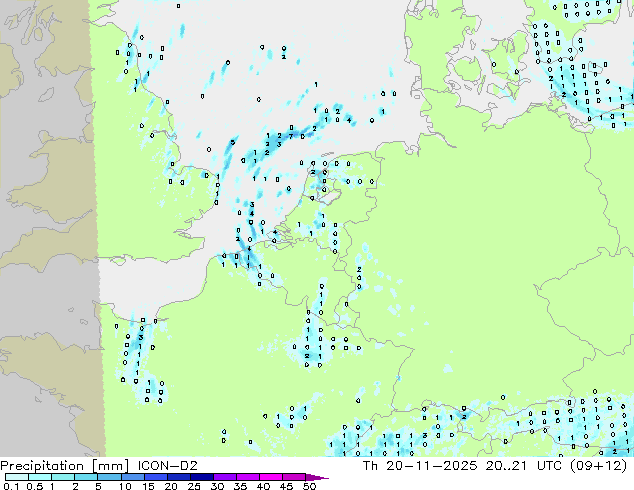
Task: Click the over-50 arrow tip of the legend
Action: [x=317, y=477]
